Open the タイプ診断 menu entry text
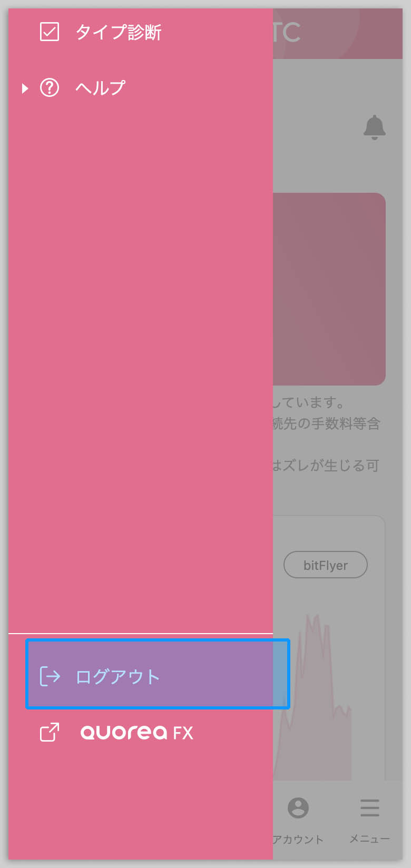The image size is (411, 868). pyautogui.click(x=118, y=32)
